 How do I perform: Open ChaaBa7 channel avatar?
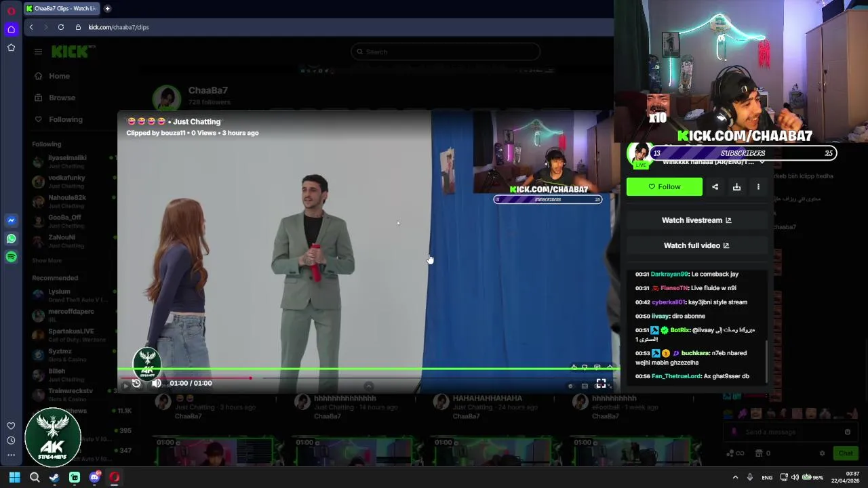click(x=166, y=99)
